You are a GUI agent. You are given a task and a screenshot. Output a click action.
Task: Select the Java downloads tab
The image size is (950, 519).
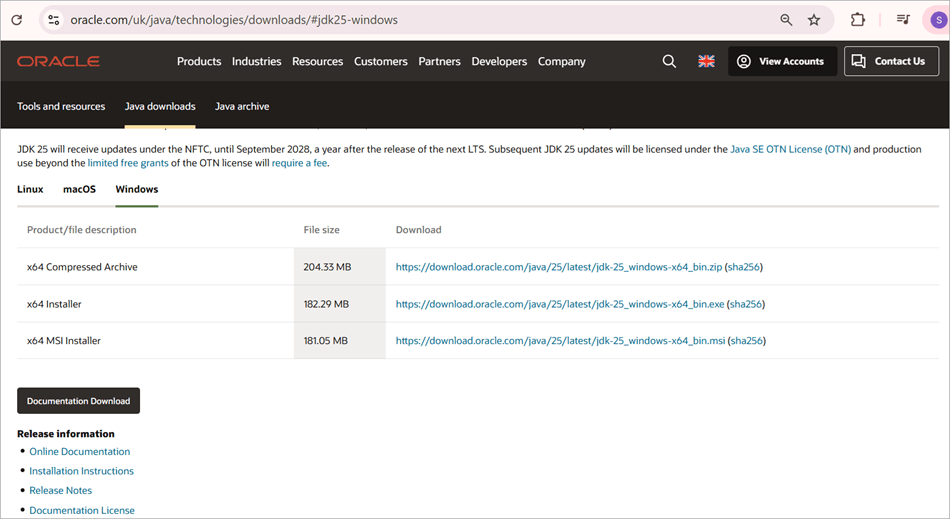point(160,106)
